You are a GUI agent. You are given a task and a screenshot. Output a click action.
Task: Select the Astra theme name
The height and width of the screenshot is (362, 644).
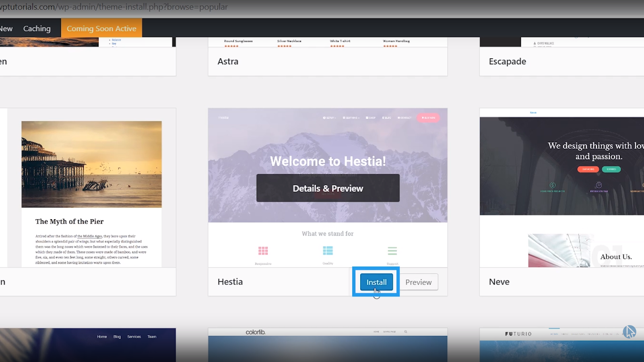click(228, 62)
